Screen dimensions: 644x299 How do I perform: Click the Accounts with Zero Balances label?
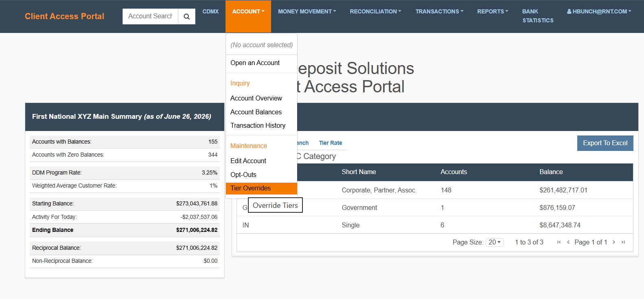coord(68,155)
